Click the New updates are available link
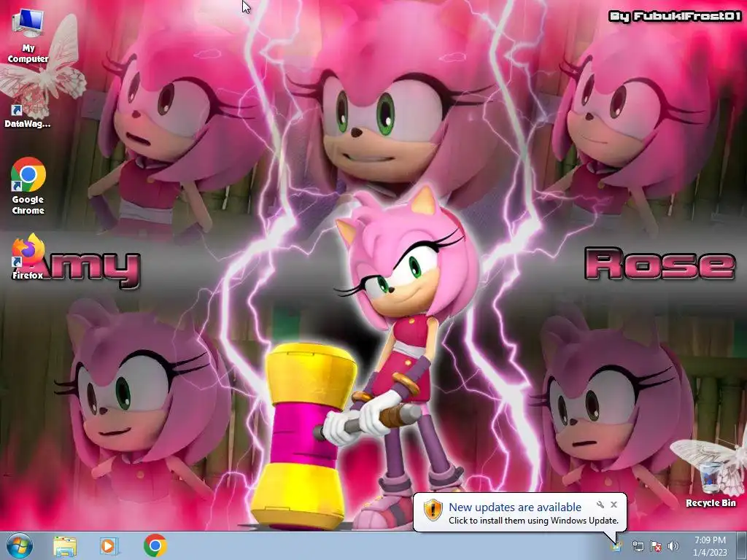The height and width of the screenshot is (560, 747). tap(515, 507)
